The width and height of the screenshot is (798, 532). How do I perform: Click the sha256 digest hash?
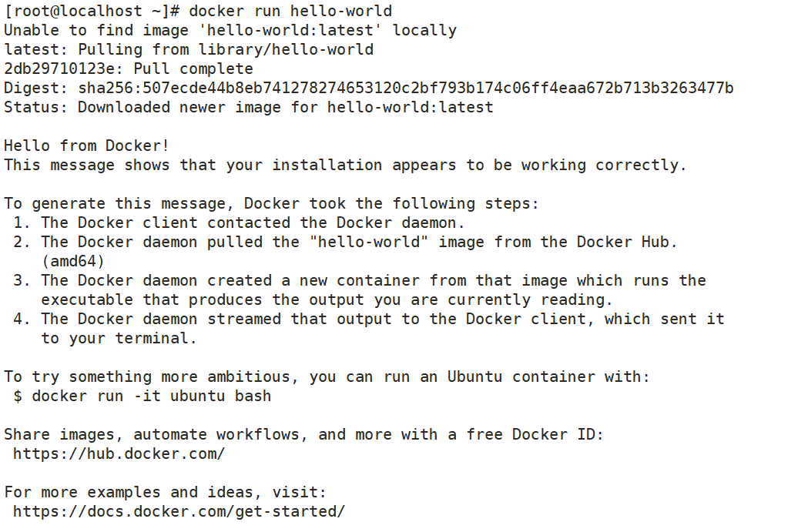406,88
